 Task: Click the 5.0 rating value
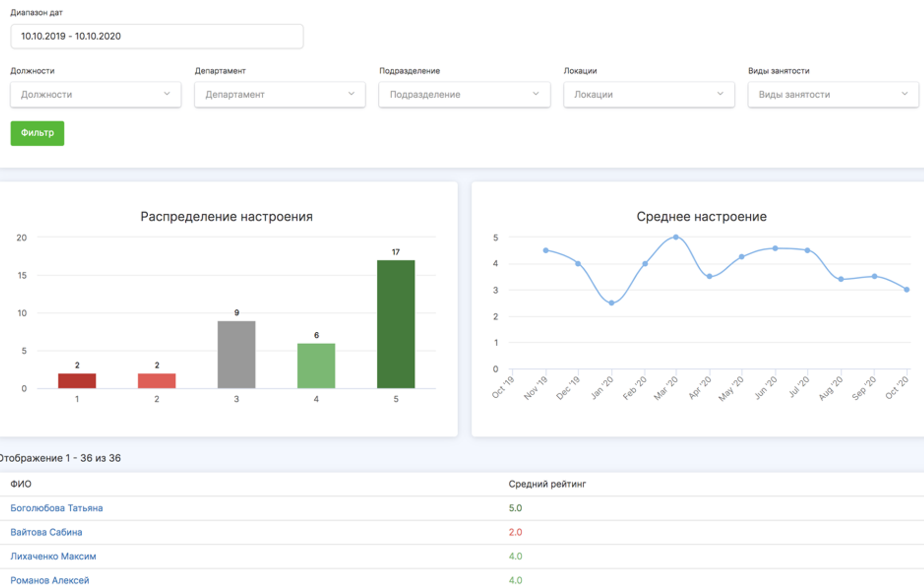515,508
